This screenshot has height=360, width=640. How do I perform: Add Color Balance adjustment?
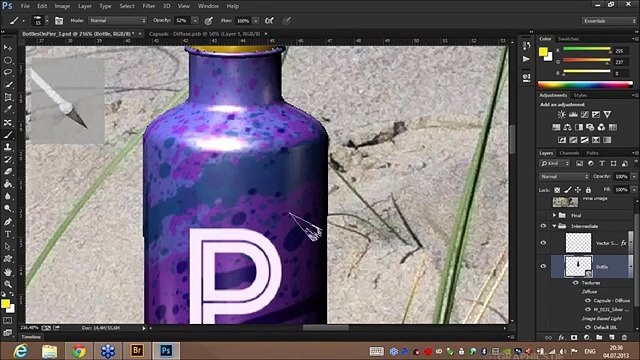(567, 127)
